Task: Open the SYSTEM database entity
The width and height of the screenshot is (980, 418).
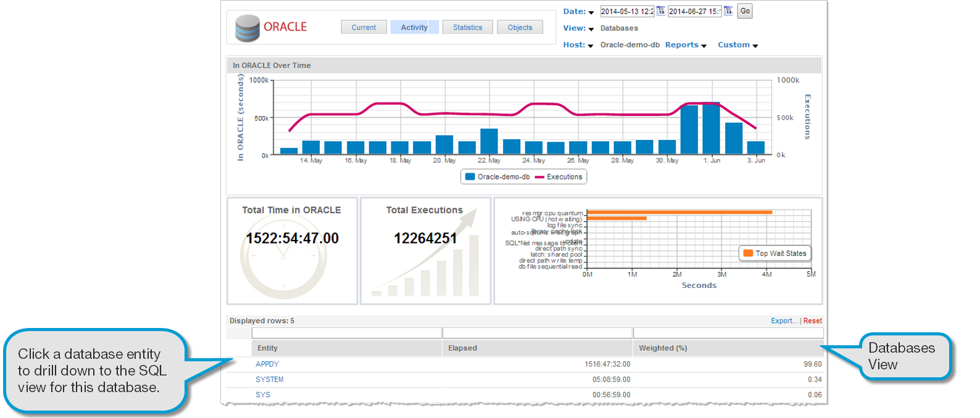Action: [270, 380]
